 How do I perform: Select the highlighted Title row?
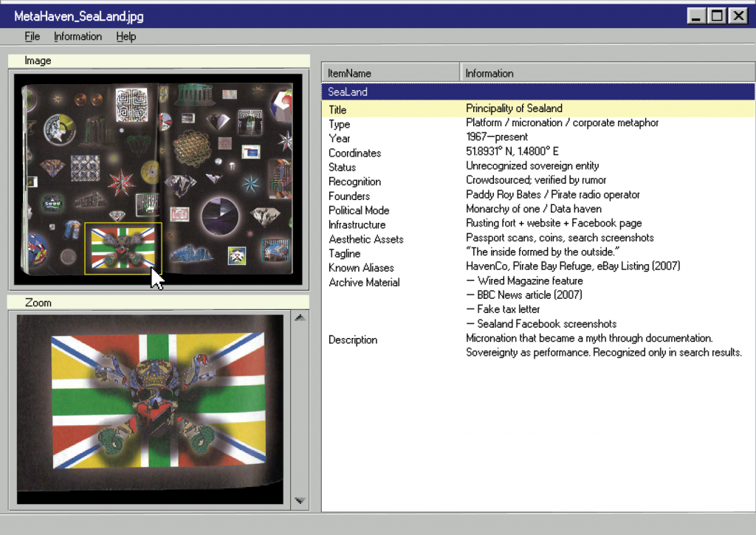[x=537, y=109]
